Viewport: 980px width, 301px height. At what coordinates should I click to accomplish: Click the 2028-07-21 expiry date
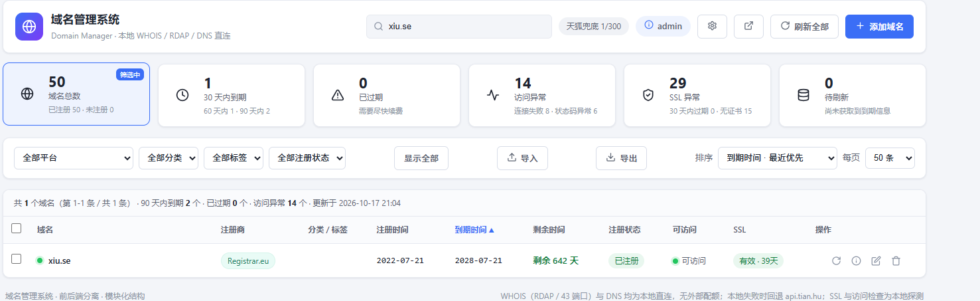(478, 260)
